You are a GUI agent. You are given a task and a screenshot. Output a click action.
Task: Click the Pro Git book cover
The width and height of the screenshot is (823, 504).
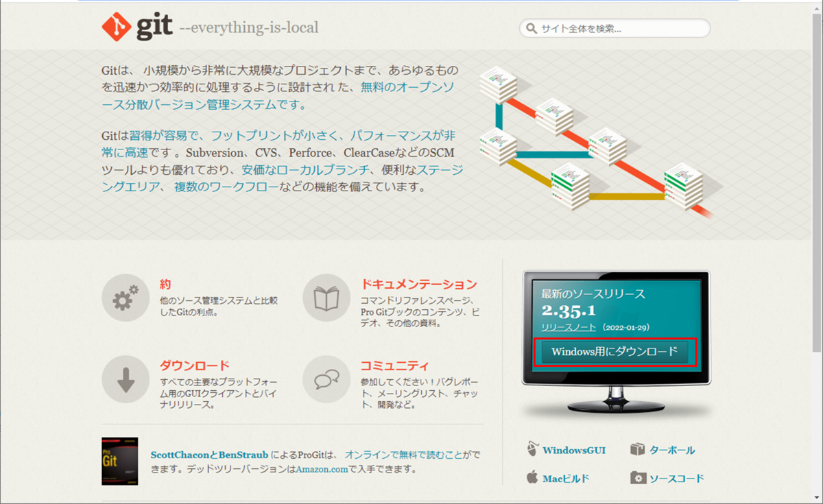(120, 461)
